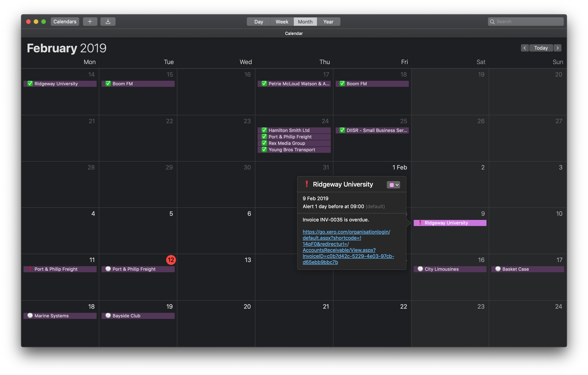Click into the Search field
Image resolution: width=588 pixels, height=375 pixels.
[x=527, y=21]
